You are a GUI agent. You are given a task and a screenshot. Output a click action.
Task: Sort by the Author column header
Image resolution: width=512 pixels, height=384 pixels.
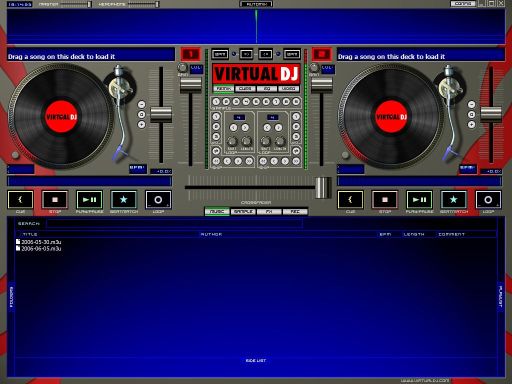211,234
